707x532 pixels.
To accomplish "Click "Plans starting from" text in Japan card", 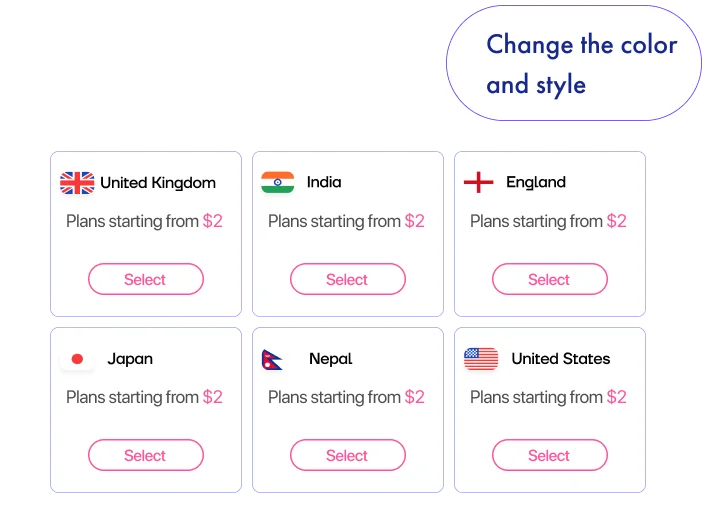I will [x=132, y=397].
